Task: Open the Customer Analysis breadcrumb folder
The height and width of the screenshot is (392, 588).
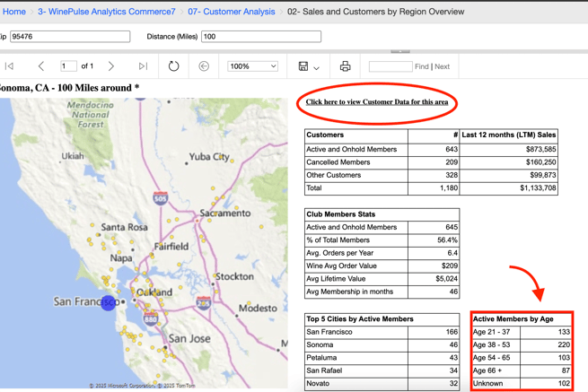Action: [x=231, y=12]
